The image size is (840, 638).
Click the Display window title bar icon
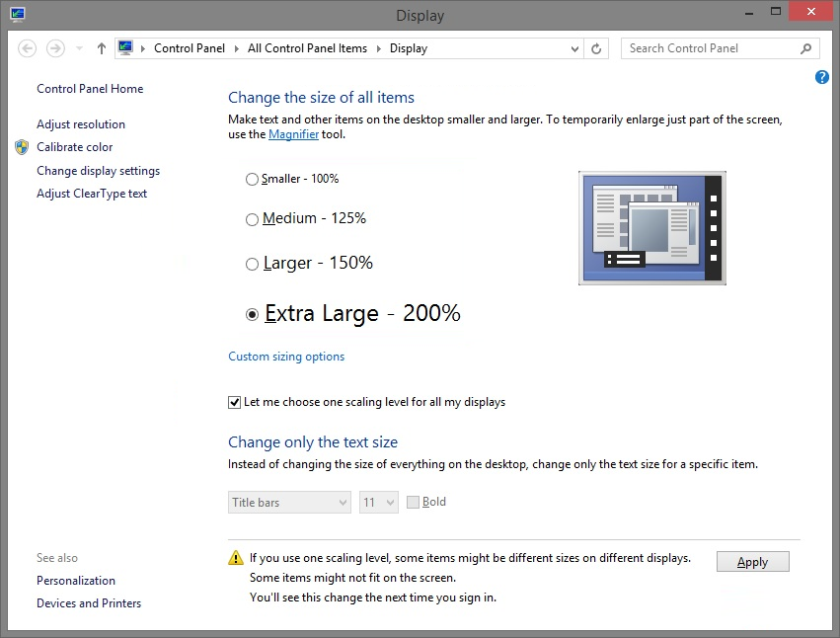pos(18,15)
